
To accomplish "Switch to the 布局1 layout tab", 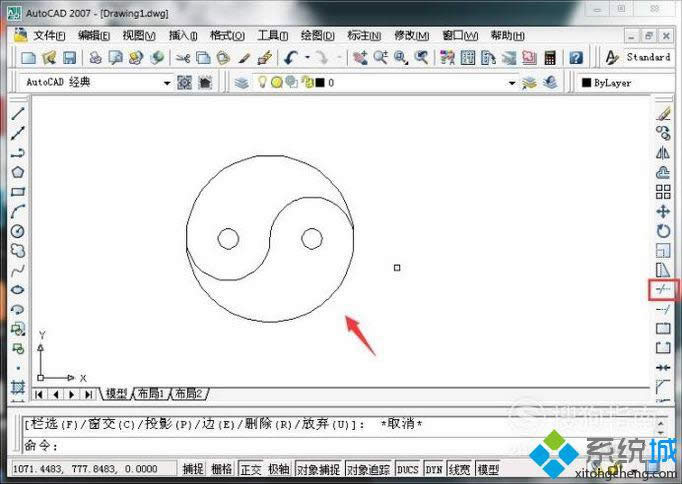I will pyautogui.click(x=150, y=393).
